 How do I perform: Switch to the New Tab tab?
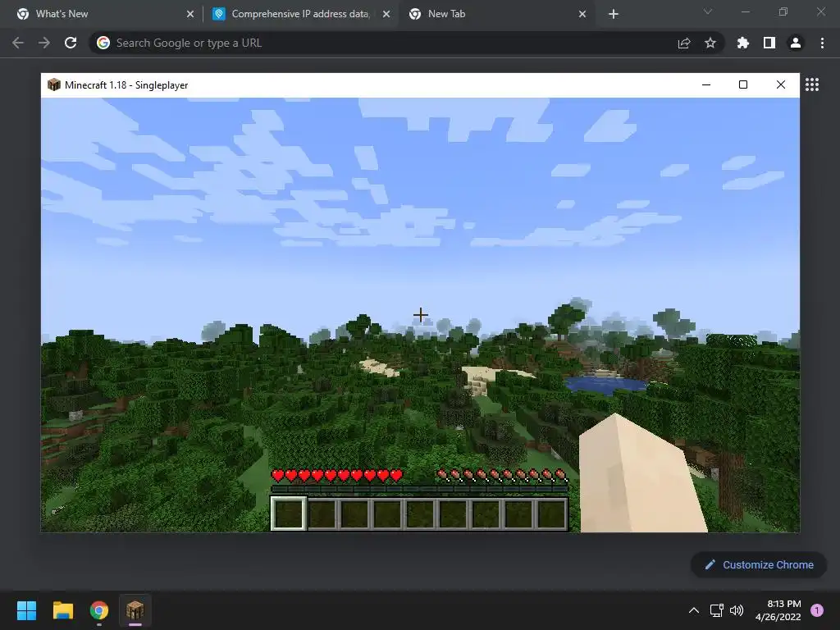[x=498, y=14]
